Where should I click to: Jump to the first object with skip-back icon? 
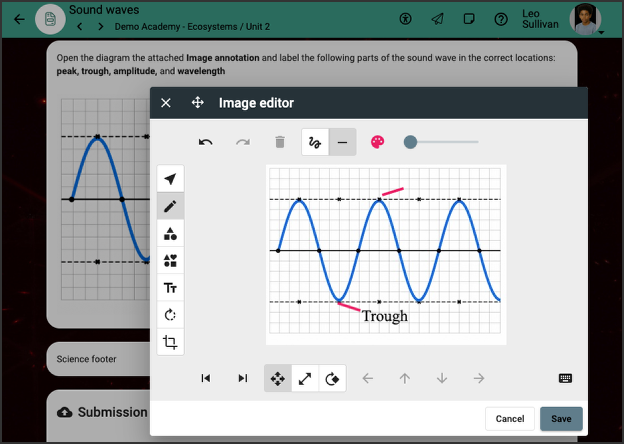click(206, 378)
